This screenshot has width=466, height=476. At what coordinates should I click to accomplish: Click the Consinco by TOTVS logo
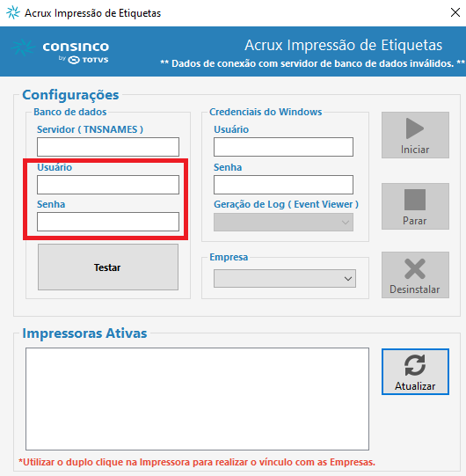[x=61, y=51]
